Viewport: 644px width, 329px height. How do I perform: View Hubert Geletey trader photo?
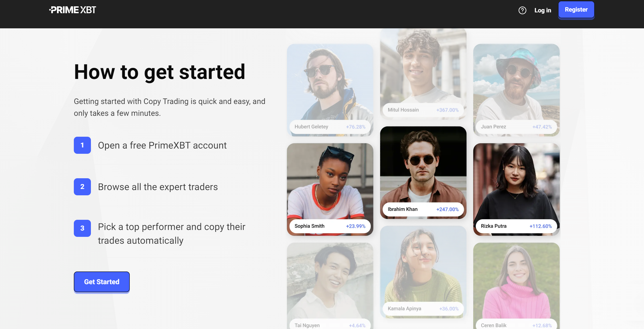pos(330,83)
